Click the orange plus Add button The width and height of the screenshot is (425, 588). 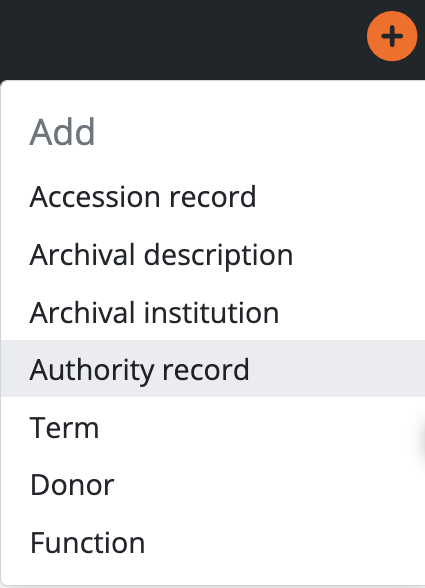(392, 36)
